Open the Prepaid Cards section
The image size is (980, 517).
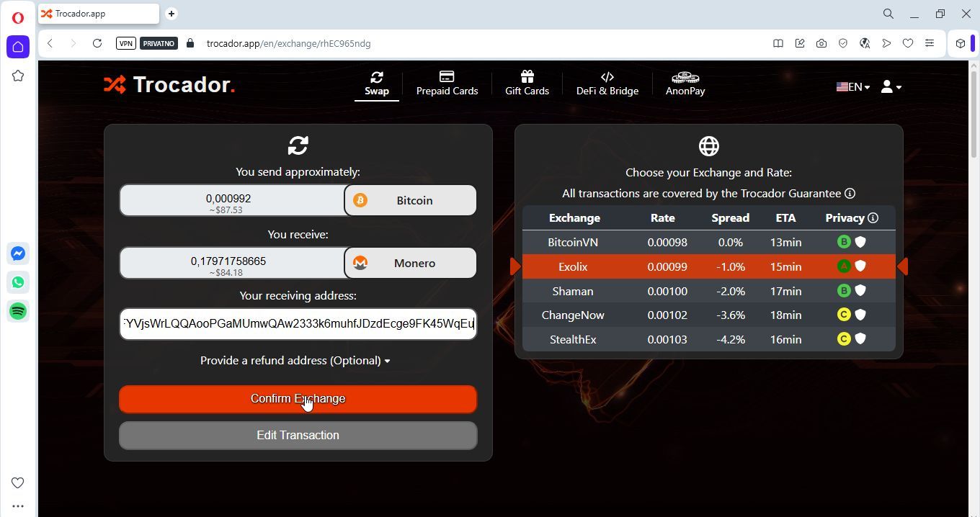click(x=447, y=84)
